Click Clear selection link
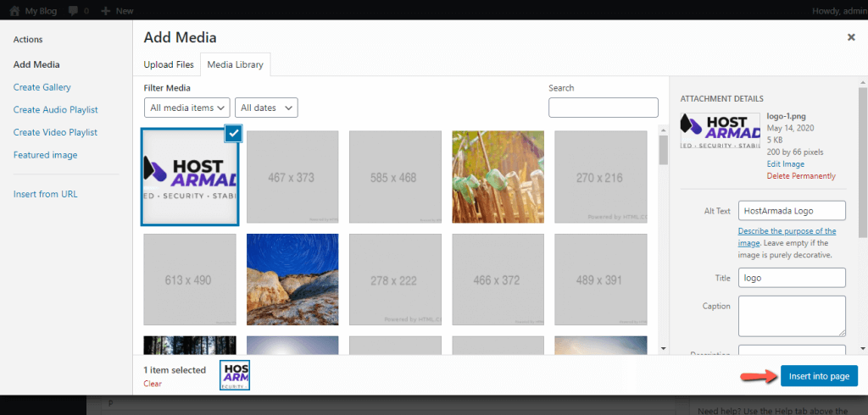Viewport: 868px width, 415px height. click(153, 384)
